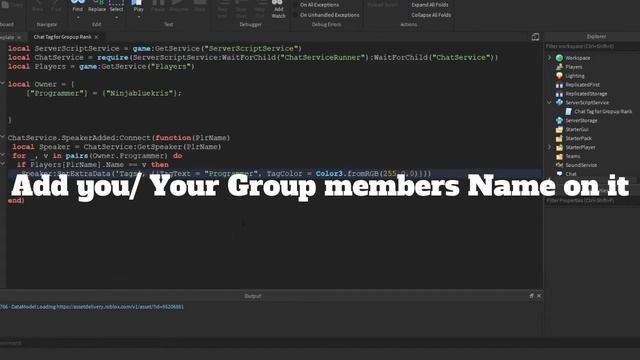Screen dimensions: 640x360
Task: Click the Chat bubble icon
Action: pyautogui.click(x=559, y=174)
